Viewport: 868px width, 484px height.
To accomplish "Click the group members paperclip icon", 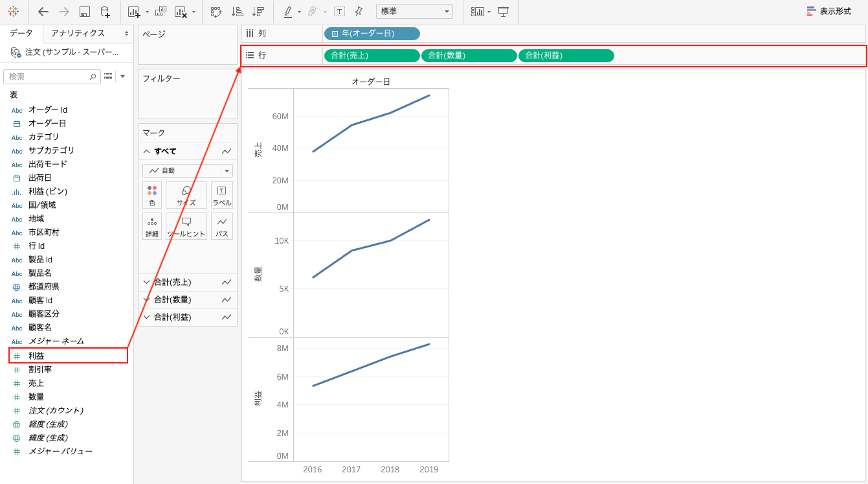I will [x=312, y=12].
